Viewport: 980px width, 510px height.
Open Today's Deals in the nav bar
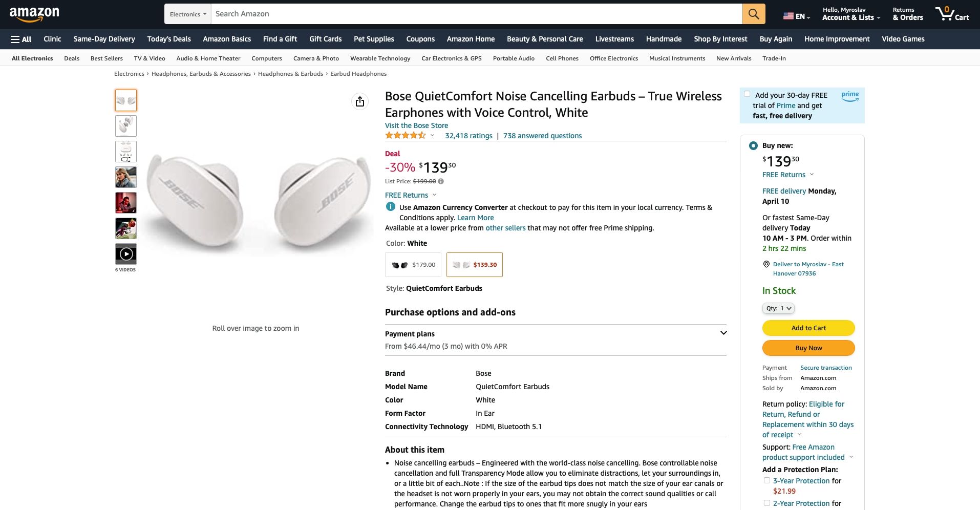tap(169, 39)
